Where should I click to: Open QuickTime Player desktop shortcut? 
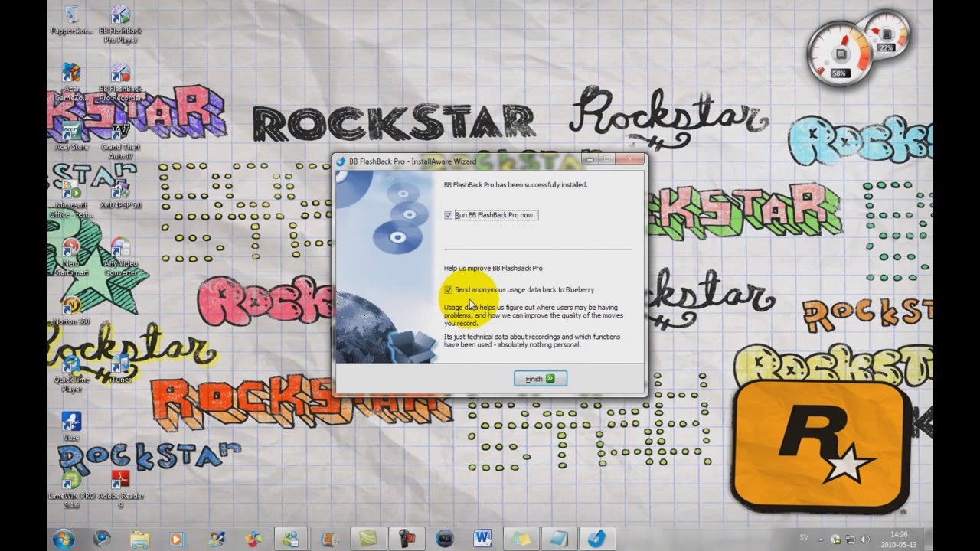point(71,373)
